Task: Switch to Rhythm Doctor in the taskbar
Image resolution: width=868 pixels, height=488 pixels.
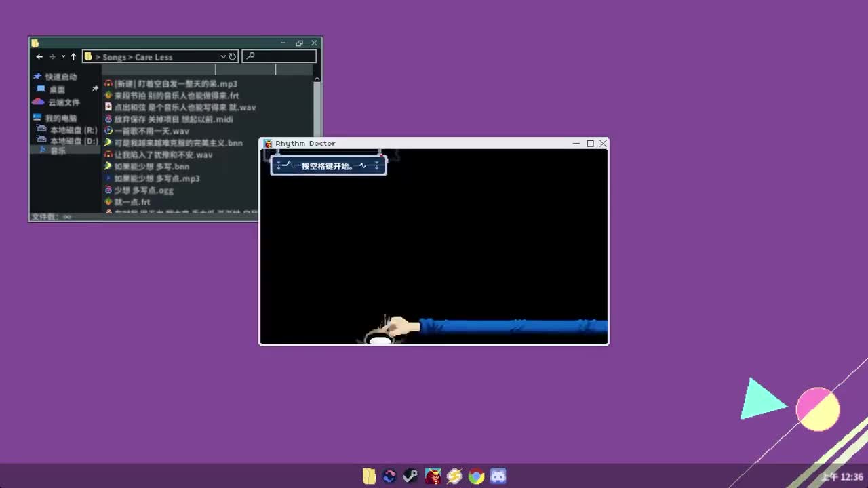Action: click(433, 476)
